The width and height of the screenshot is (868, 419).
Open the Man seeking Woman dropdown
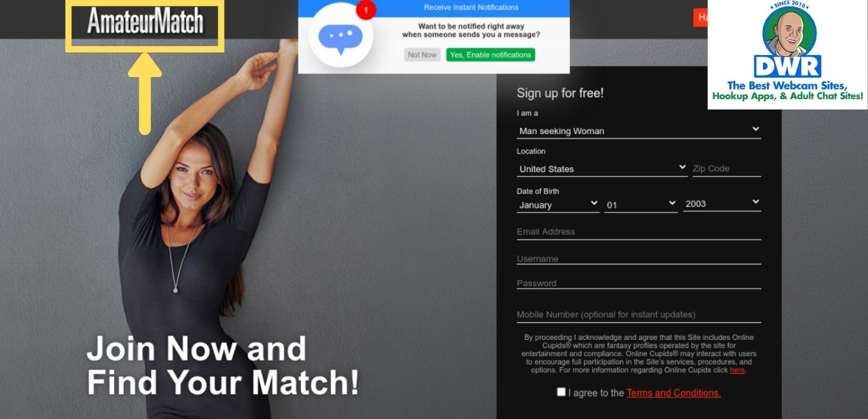tap(639, 130)
